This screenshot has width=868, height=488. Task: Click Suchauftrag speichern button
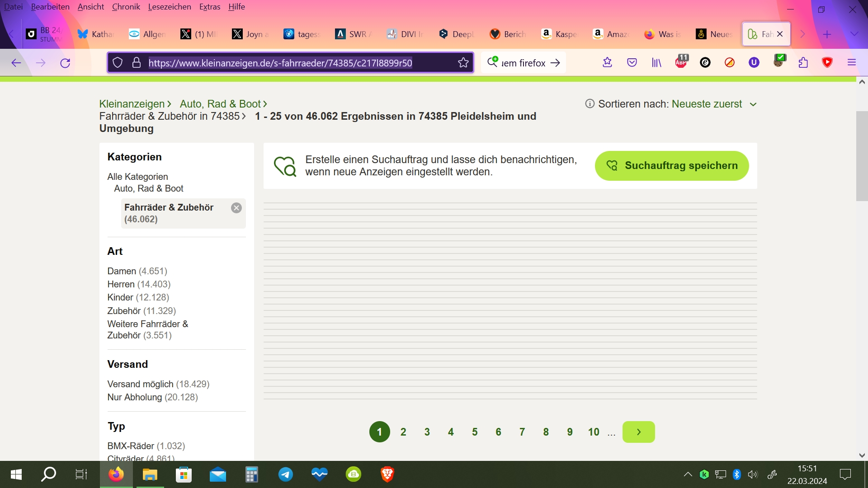tap(672, 166)
